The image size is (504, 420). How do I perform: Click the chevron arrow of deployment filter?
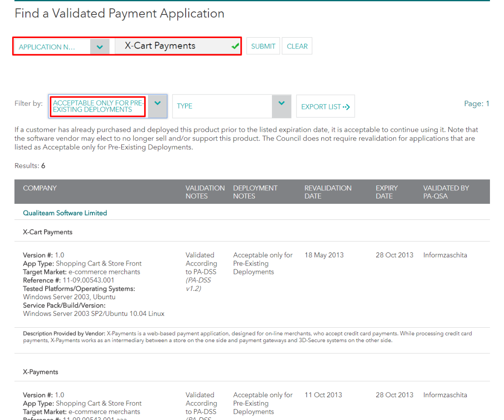coord(158,103)
